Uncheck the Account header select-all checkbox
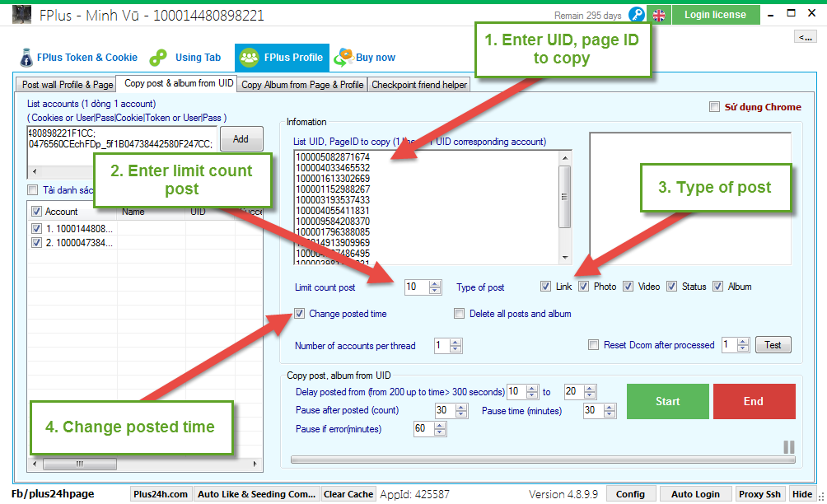The height and width of the screenshot is (504, 827). (x=36, y=212)
